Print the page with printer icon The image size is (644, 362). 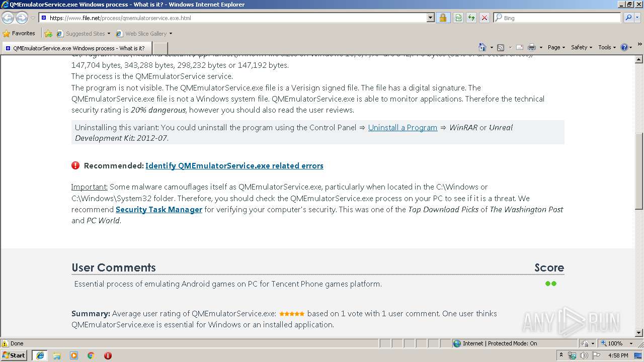click(532, 47)
